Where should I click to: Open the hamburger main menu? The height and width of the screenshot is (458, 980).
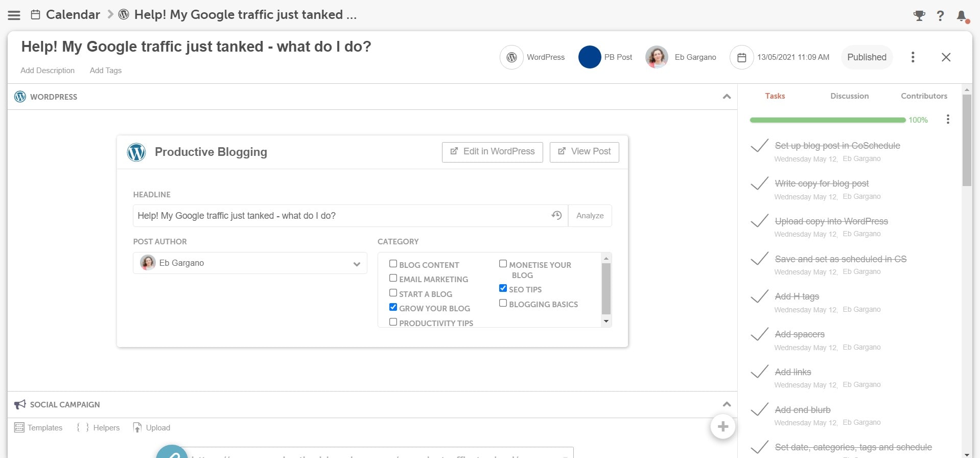coord(14,15)
